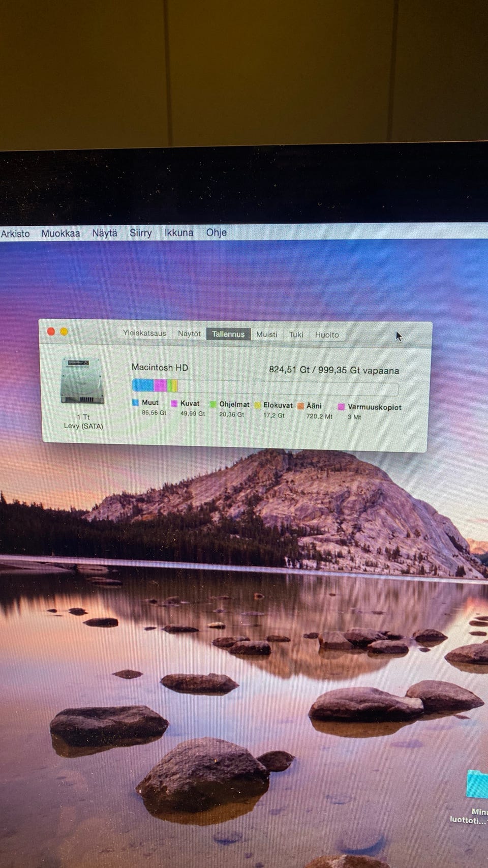Image resolution: width=488 pixels, height=868 pixels.
Task: Switch to the Muisti tab
Action: pos(266,334)
